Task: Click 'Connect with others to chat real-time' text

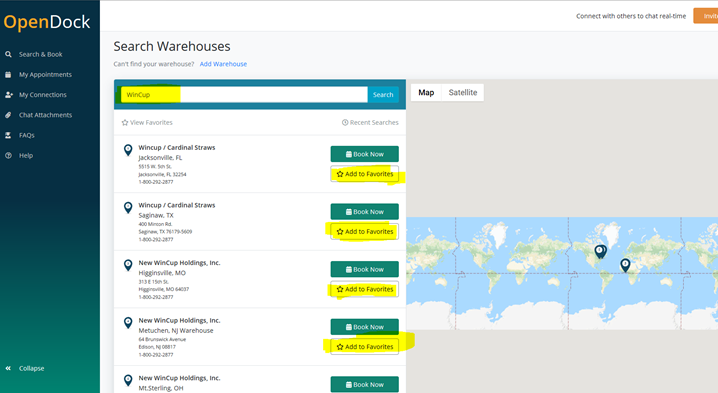Action: (631, 16)
